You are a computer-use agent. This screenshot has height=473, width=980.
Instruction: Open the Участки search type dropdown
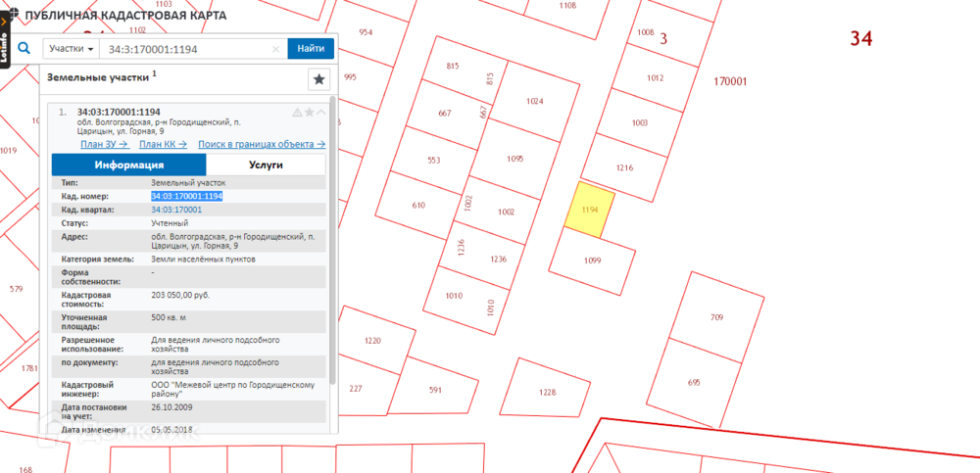pyautogui.click(x=72, y=49)
